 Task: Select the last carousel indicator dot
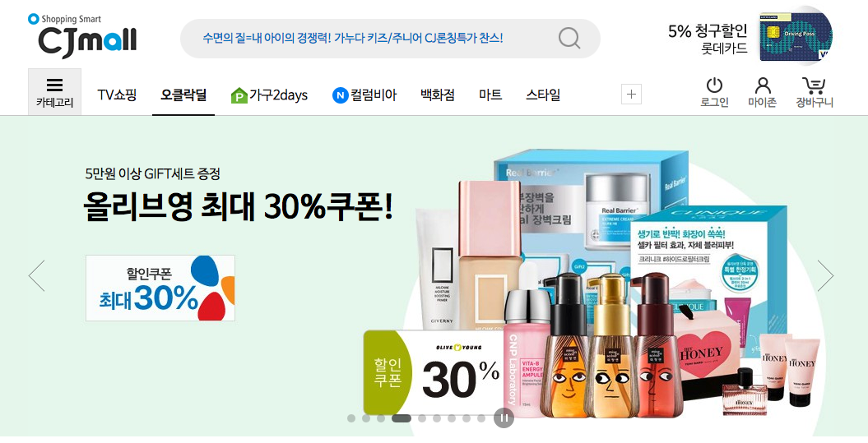tap(481, 418)
